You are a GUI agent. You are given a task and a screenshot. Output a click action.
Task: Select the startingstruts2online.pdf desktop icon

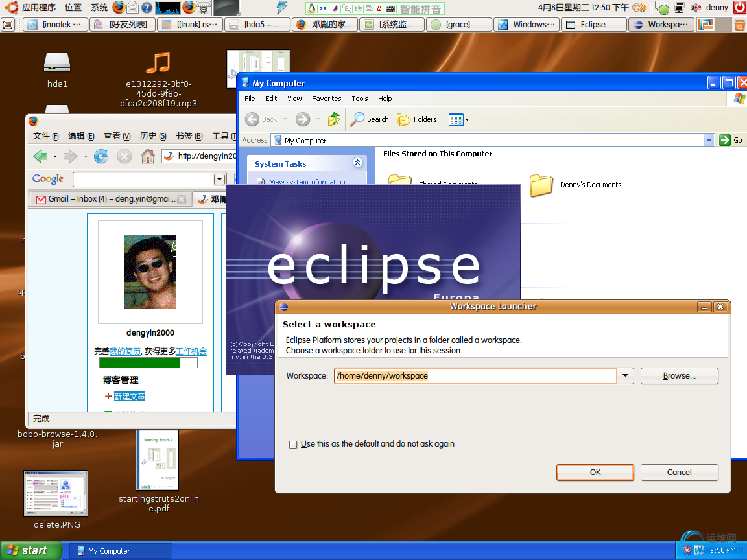[158, 472]
